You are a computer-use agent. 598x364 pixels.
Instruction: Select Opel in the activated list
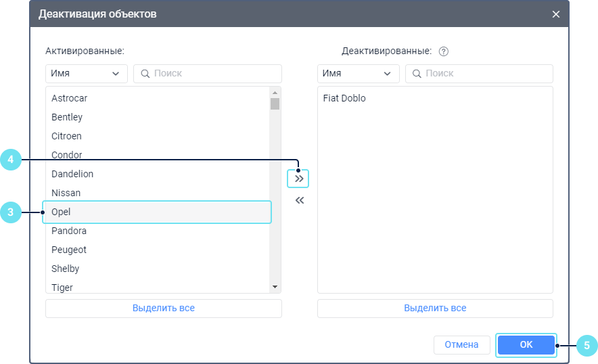(61, 212)
